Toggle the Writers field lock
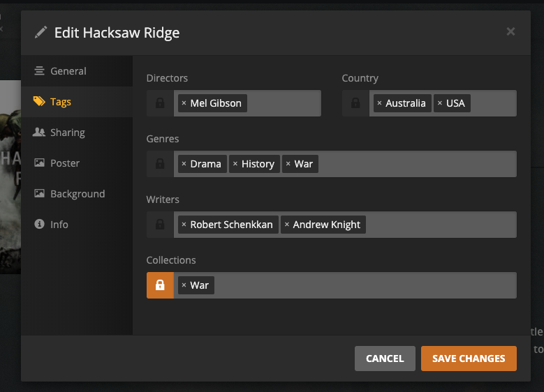544x392 pixels. tap(160, 225)
